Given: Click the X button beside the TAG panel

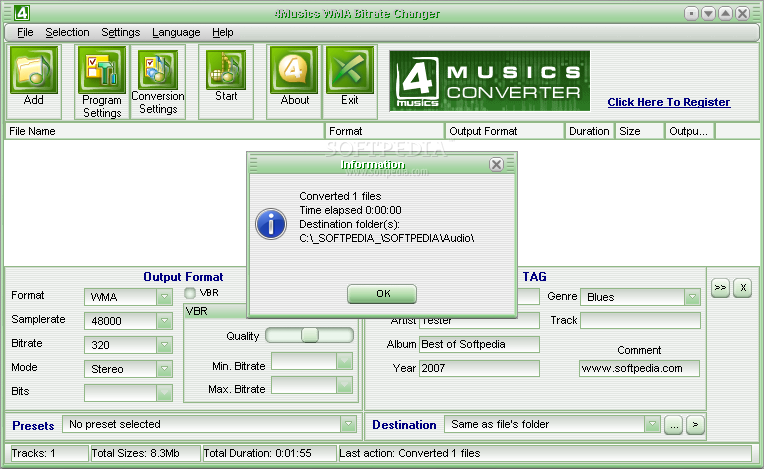Looking at the screenshot, I should point(743,287).
